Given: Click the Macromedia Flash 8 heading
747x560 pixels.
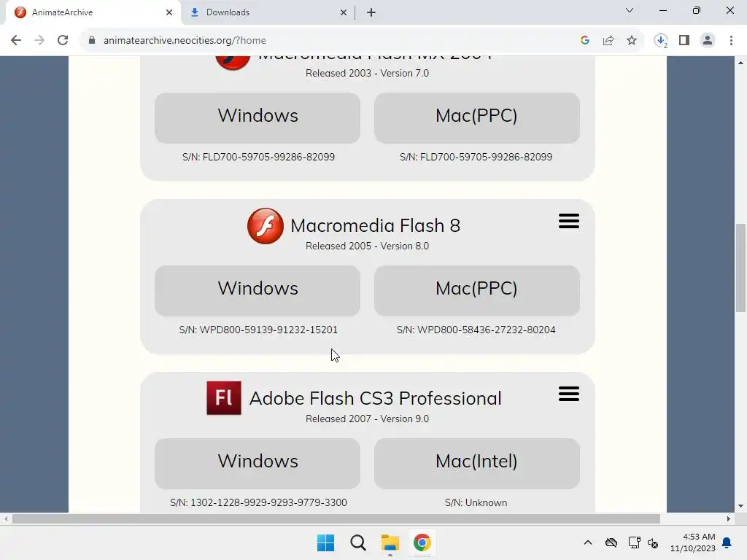Looking at the screenshot, I should (x=376, y=226).
